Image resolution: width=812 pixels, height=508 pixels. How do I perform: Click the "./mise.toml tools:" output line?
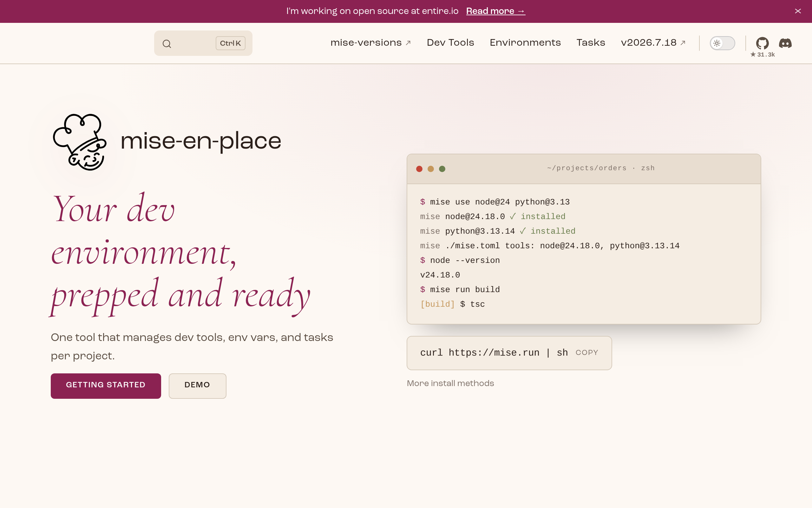550,246
